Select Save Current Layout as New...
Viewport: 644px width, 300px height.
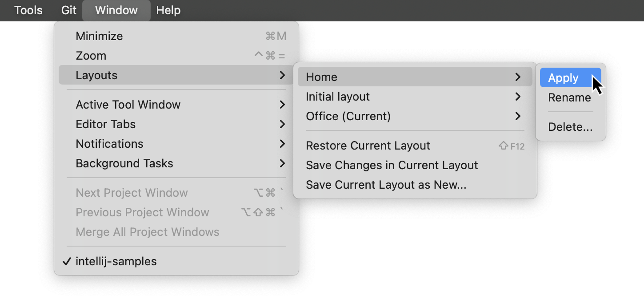click(x=415, y=185)
